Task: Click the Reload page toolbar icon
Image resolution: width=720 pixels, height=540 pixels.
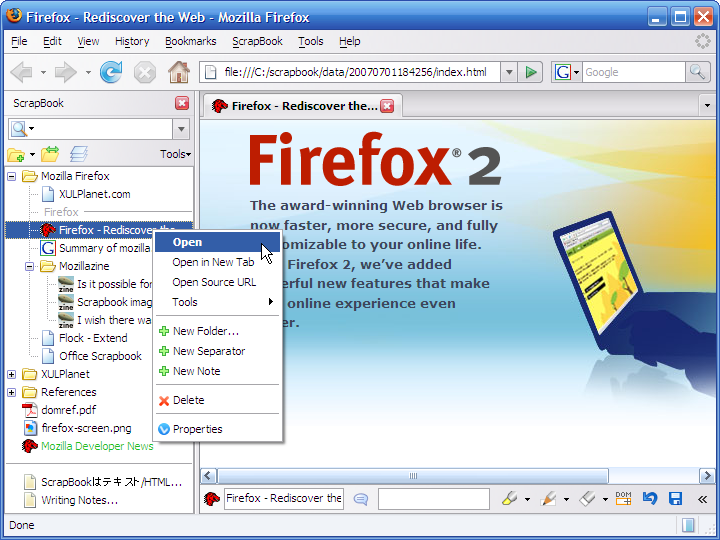Action: (111, 72)
